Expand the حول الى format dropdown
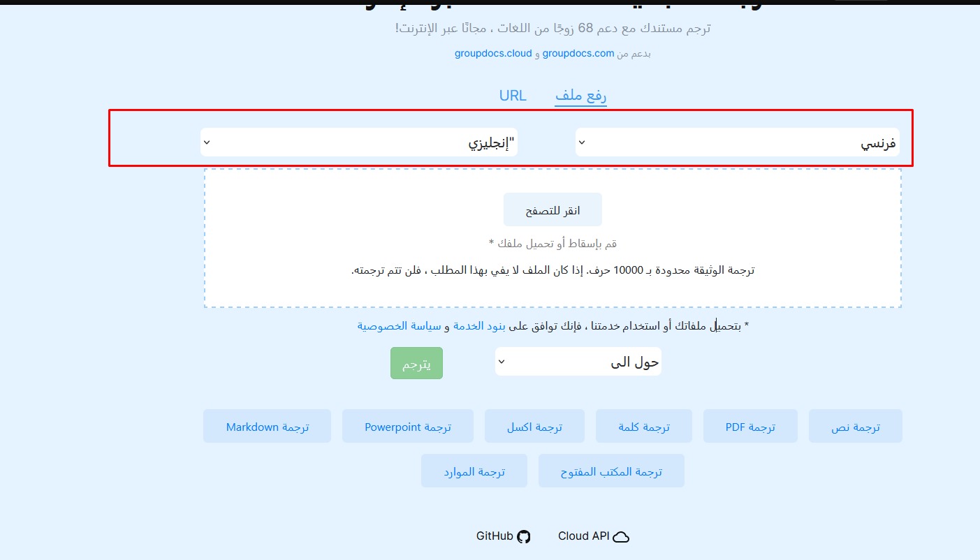Screen dimensions: 980x560 point(578,362)
